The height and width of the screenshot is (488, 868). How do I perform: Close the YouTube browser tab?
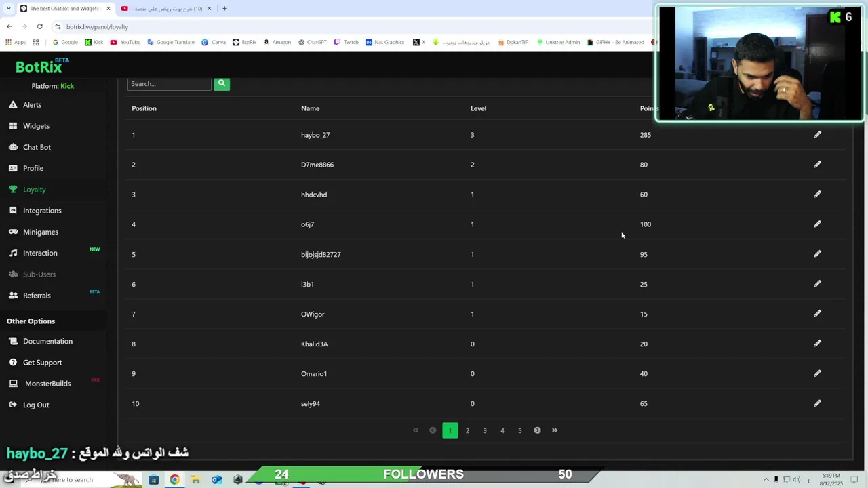pyautogui.click(x=209, y=9)
